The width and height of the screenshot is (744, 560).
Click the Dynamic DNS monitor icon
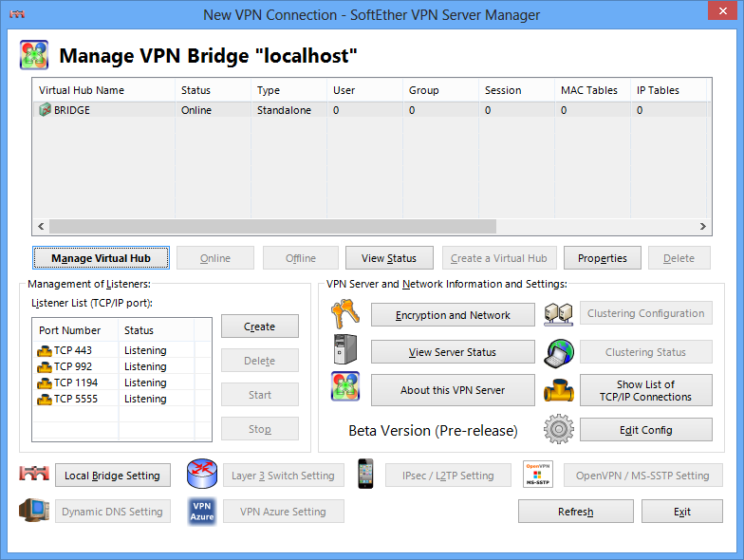[x=34, y=511]
